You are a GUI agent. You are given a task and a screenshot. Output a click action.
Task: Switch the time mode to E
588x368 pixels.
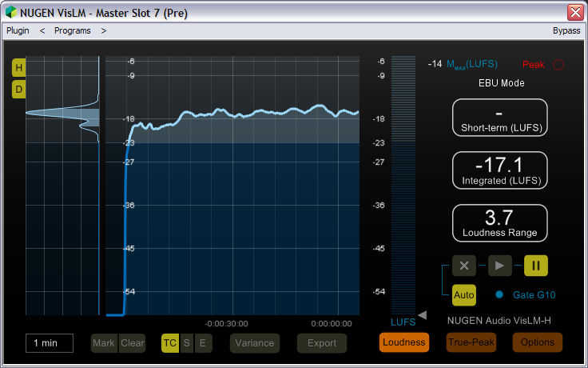click(203, 343)
